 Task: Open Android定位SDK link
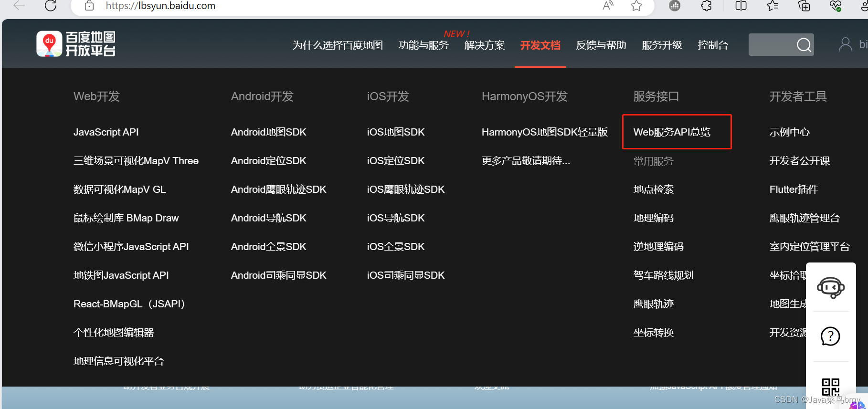269,161
